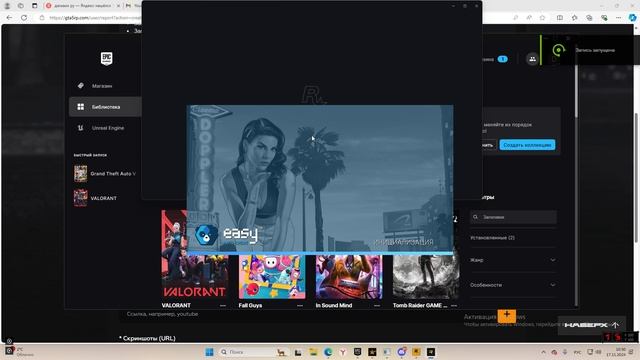Open options menu beside Fall Guys title

pos(300,306)
